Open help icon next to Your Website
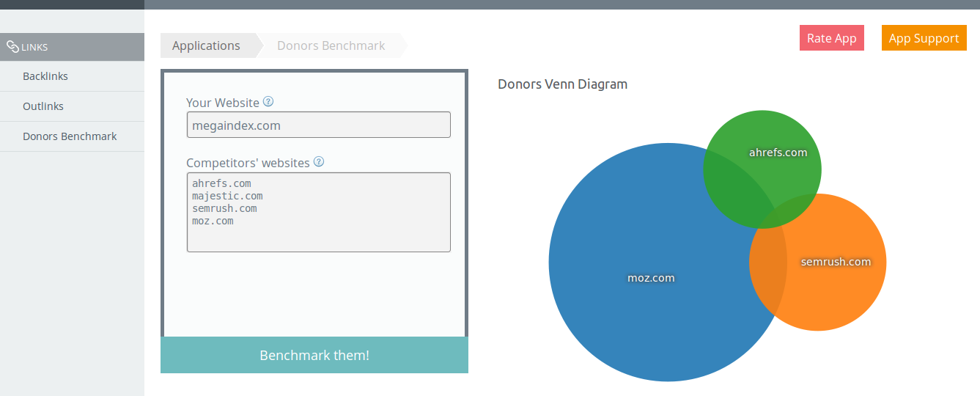 click(268, 102)
